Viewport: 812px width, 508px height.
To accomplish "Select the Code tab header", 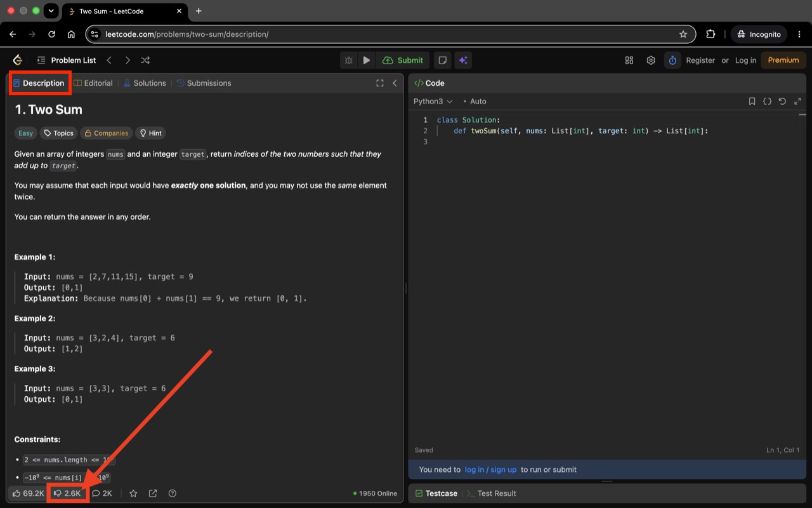I will coord(429,83).
